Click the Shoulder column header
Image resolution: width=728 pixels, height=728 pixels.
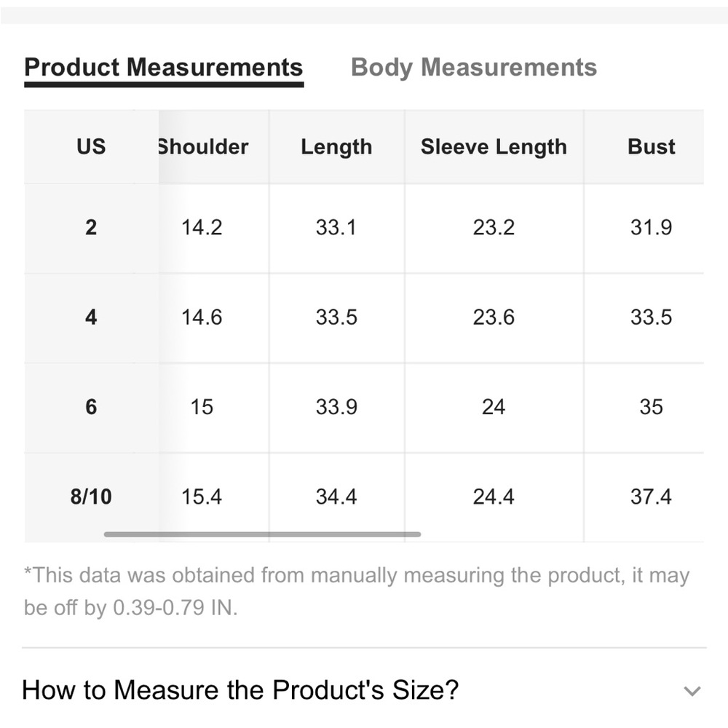tap(202, 146)
